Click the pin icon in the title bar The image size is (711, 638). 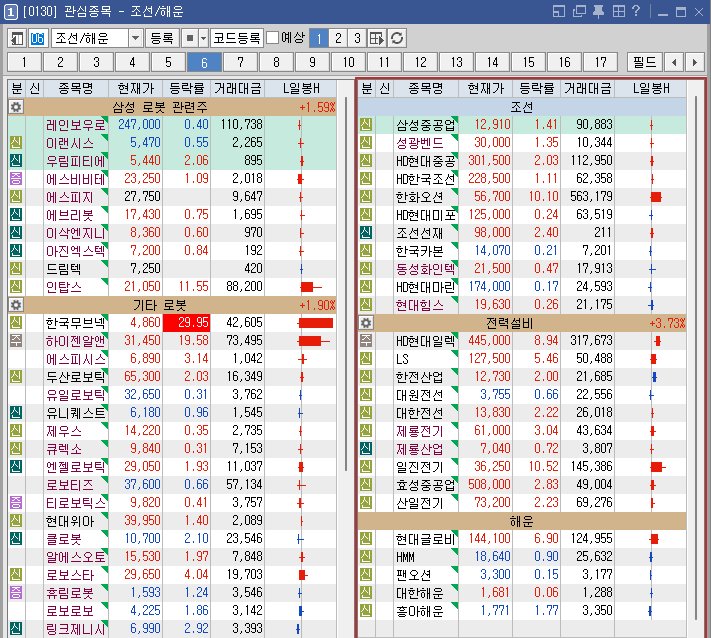pyautogui.click(x=599, y=11)
